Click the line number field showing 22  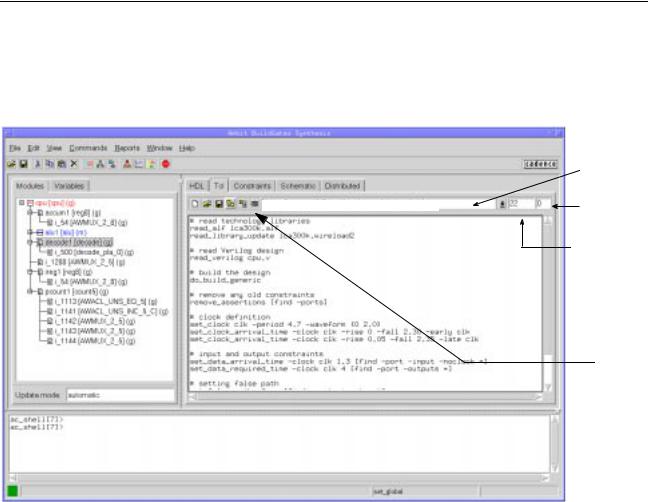(x=521, y=204)
